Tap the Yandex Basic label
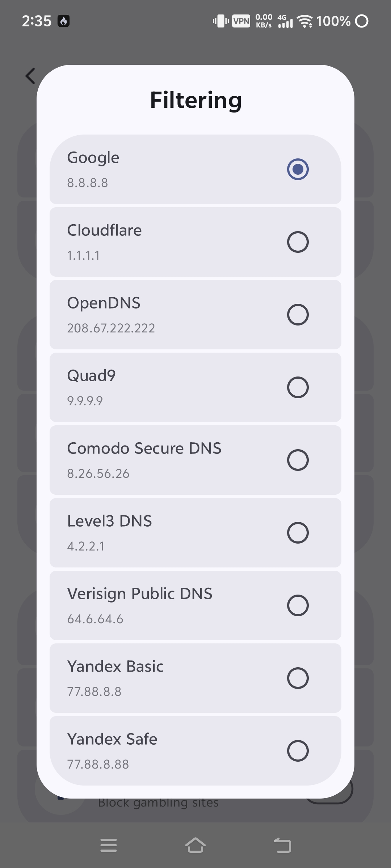 click(x=115, y=667)
